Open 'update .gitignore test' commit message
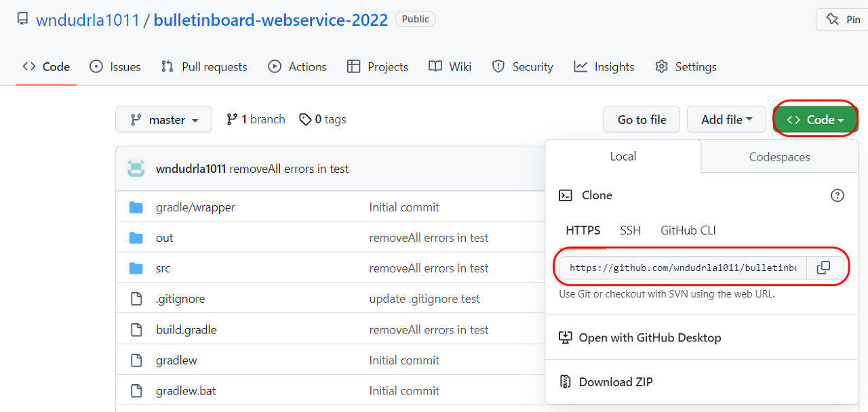Screen dimensions: 868x412 click(x=425, y=299)
